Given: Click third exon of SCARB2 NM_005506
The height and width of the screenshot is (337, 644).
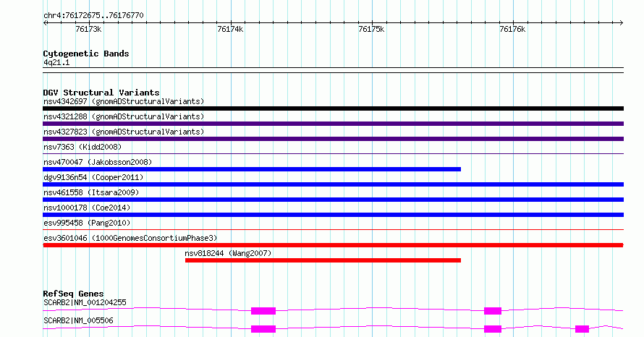Looking at the screenshot, I should pos(582,329).
